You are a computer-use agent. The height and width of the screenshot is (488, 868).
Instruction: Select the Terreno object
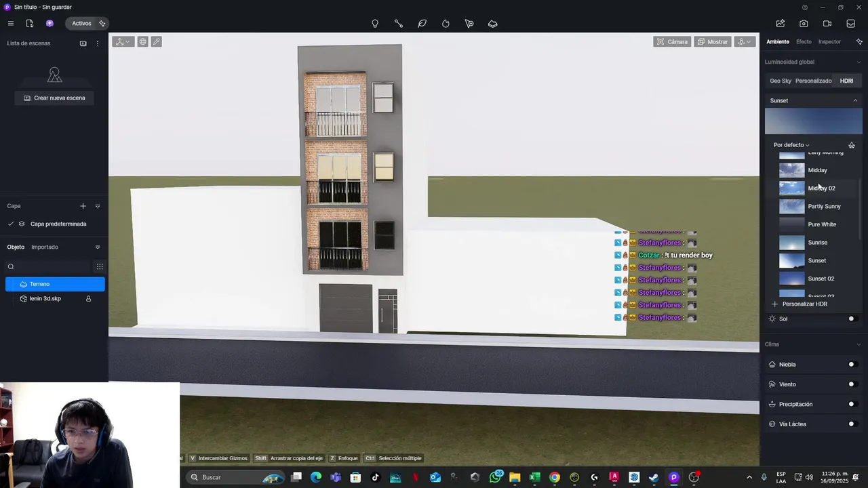pos(55,284)
